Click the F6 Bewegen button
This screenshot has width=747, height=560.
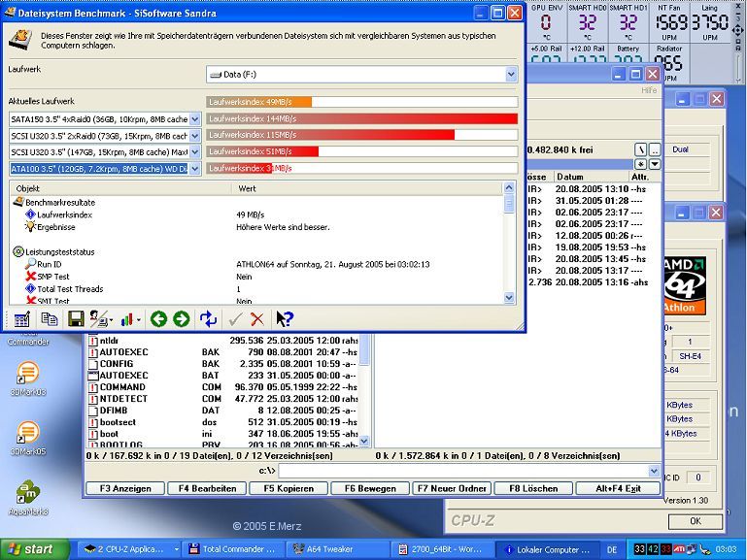[x=370, y=488]
